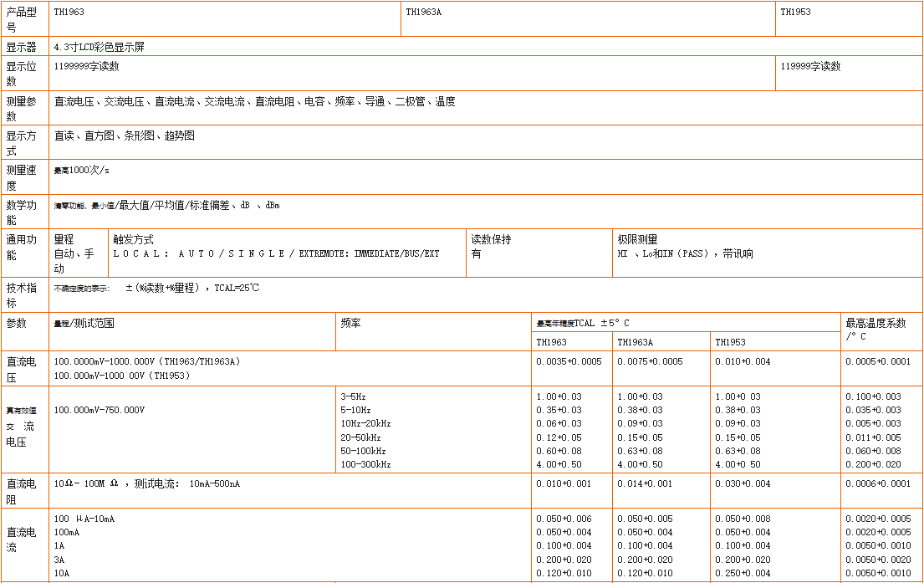Select the 100-300kHz frequency entry

366,464
